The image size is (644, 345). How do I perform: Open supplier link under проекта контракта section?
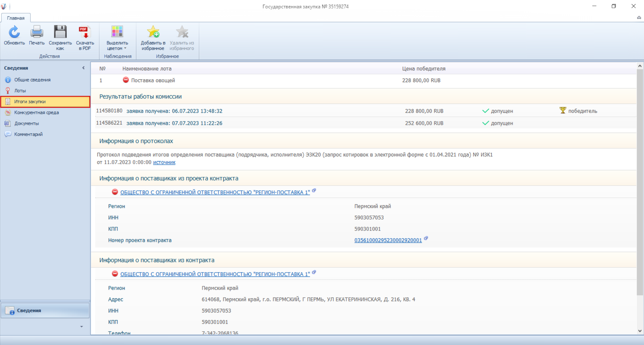point(215,192)
